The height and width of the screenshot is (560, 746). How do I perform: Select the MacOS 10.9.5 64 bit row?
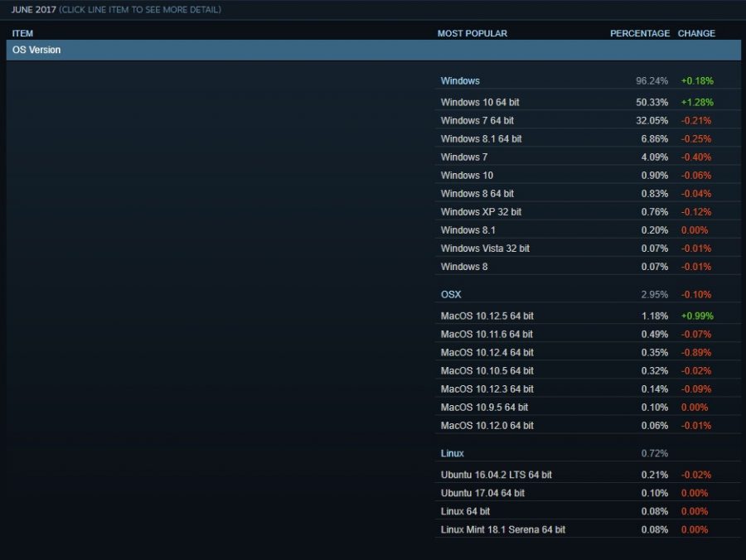click(x=588, y=407)
